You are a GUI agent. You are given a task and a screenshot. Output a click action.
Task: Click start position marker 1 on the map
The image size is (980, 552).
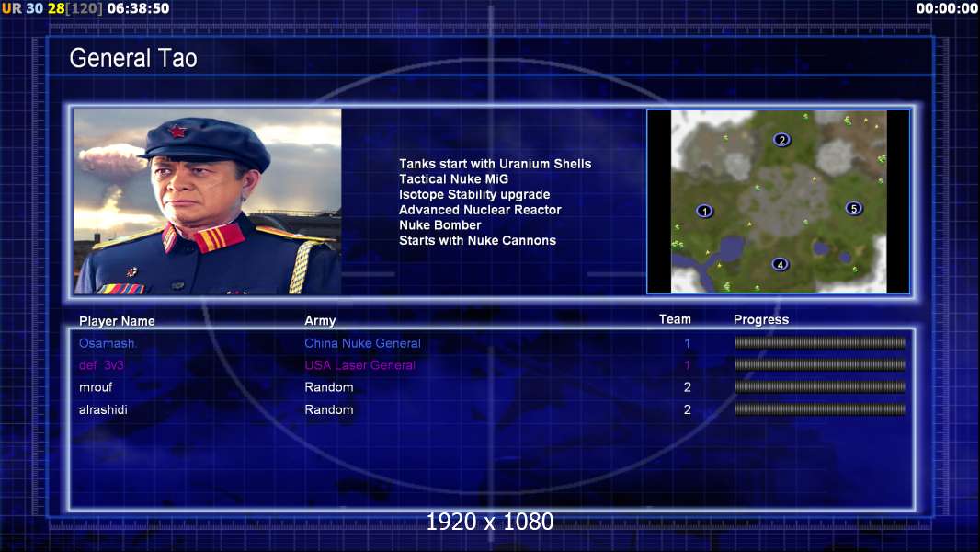pos(704,212)
